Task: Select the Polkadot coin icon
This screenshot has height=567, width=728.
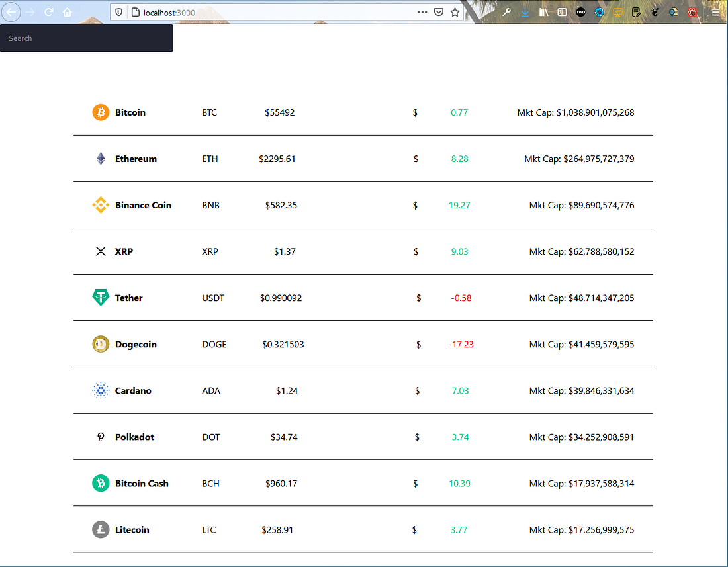Action: 101,437
